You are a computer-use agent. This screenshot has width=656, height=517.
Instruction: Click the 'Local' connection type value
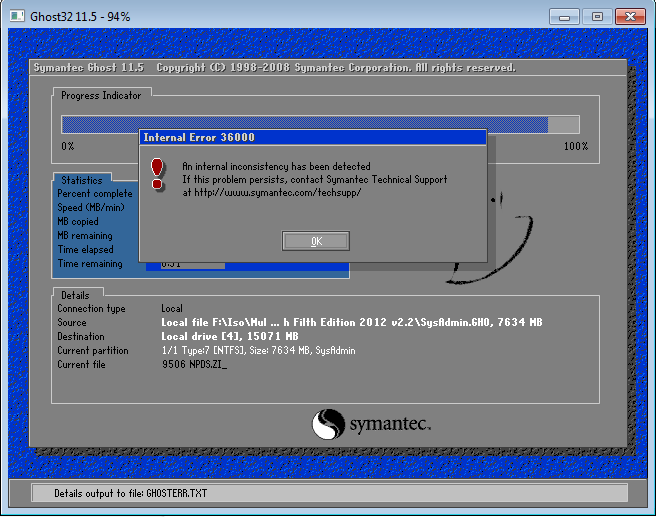(172, 309)
